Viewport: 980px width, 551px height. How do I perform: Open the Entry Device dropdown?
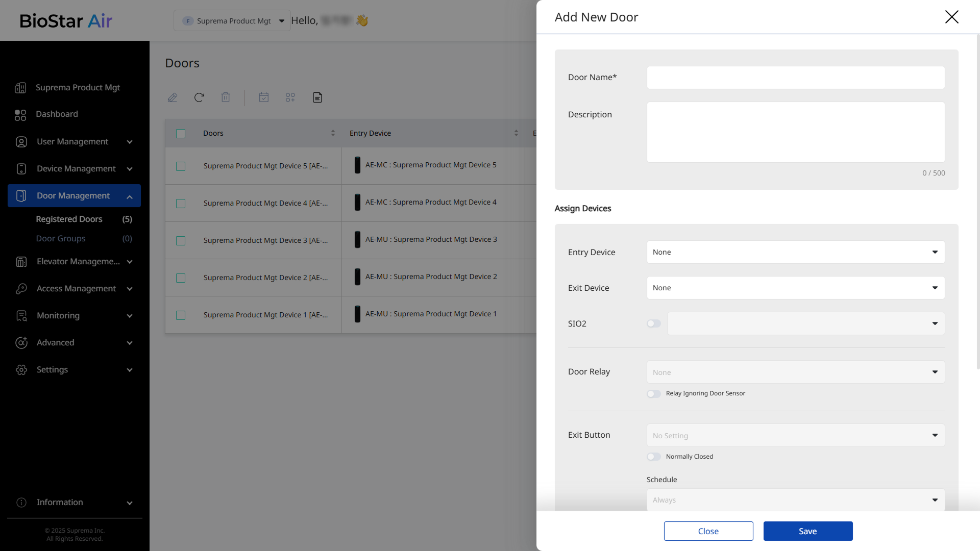click(795, 252)
